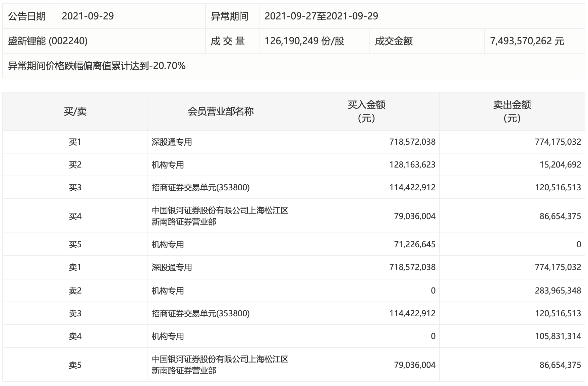Click the turnover amount 7,493,570,262 元

point(527,41)
